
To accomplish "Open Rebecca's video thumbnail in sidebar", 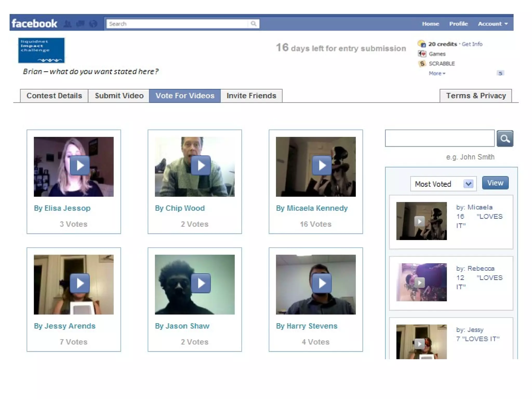I will (421, 282).
